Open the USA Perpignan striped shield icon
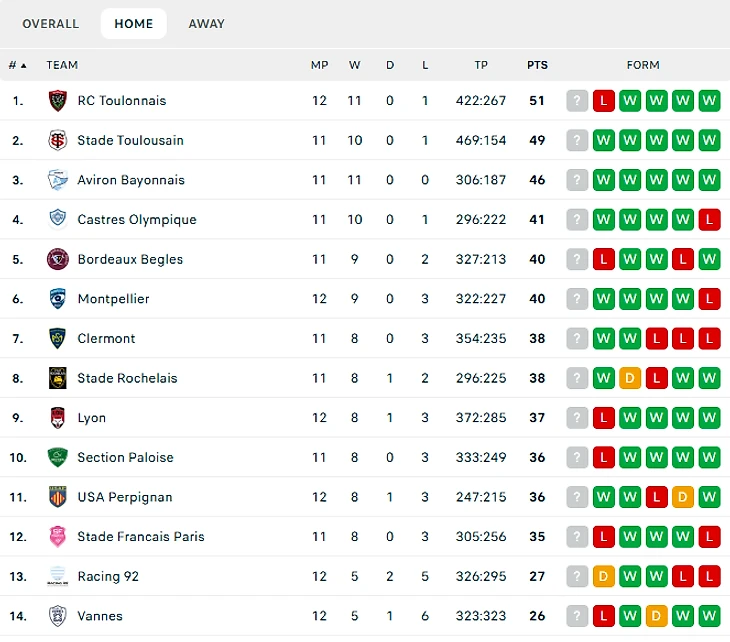The width and height of the screenshot is (730, 642). (x=58, y=497)
